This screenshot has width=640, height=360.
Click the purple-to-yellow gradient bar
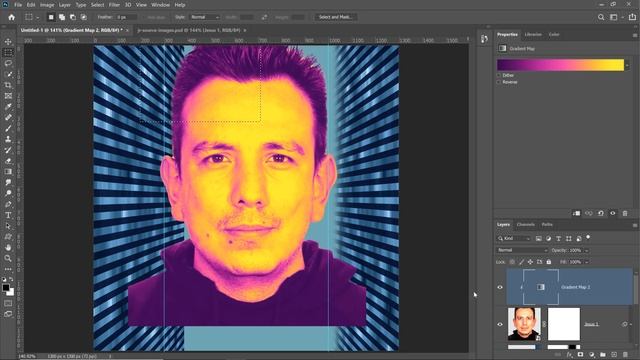[560, 65]
